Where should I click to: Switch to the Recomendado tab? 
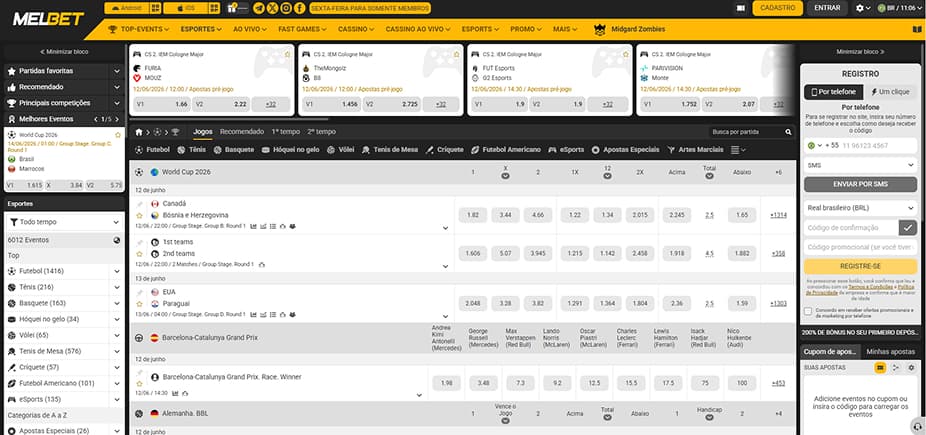pos(242,132)
